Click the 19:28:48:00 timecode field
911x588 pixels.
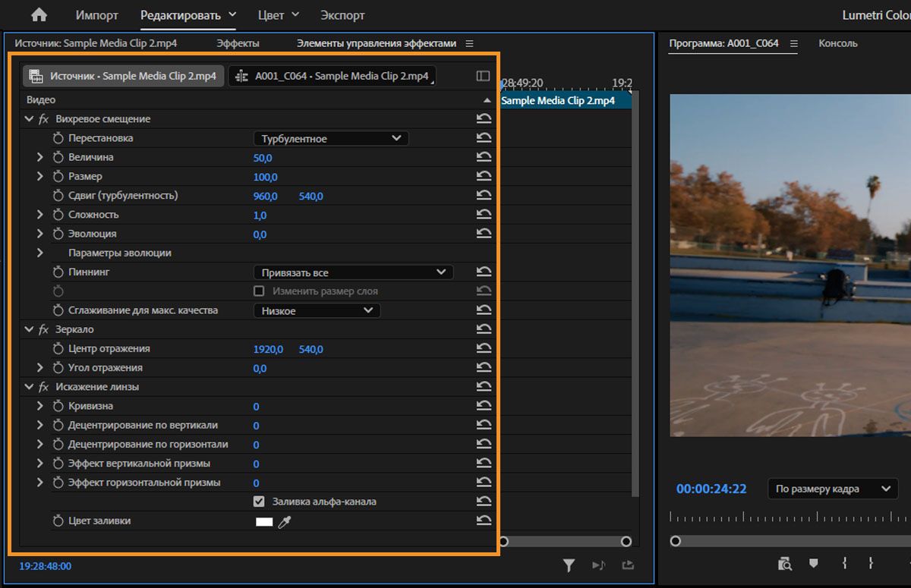(x=46, y=566)
